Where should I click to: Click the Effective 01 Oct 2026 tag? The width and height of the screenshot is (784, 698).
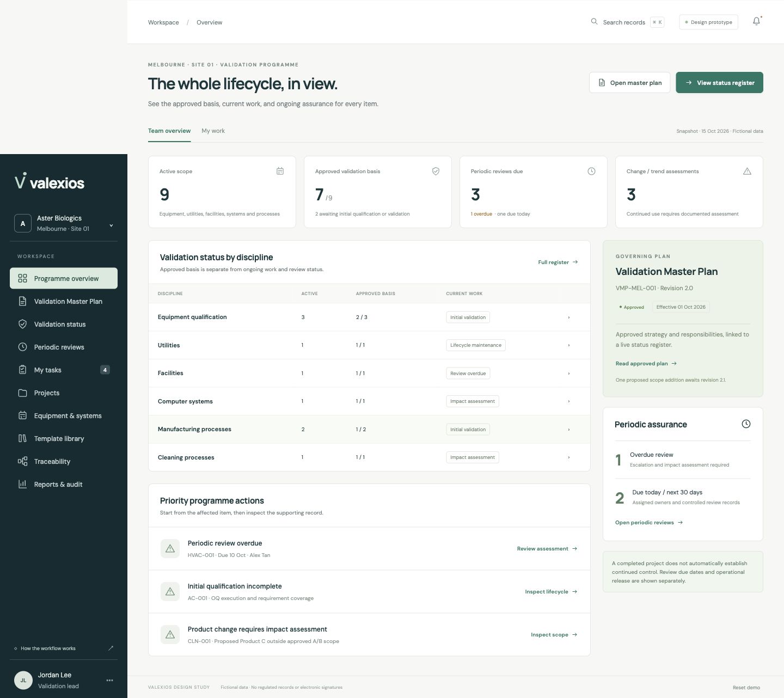pos(681,307)
